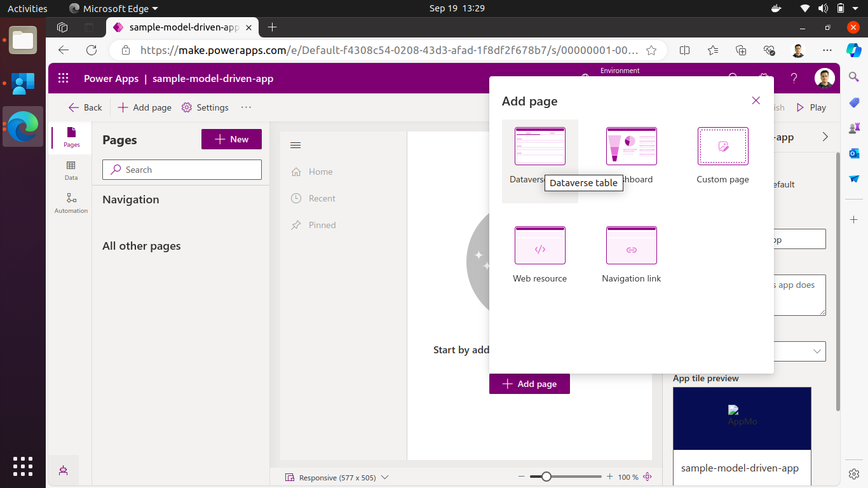
Task: Choose the Dashboard page tile
Action: click(631, 146)
